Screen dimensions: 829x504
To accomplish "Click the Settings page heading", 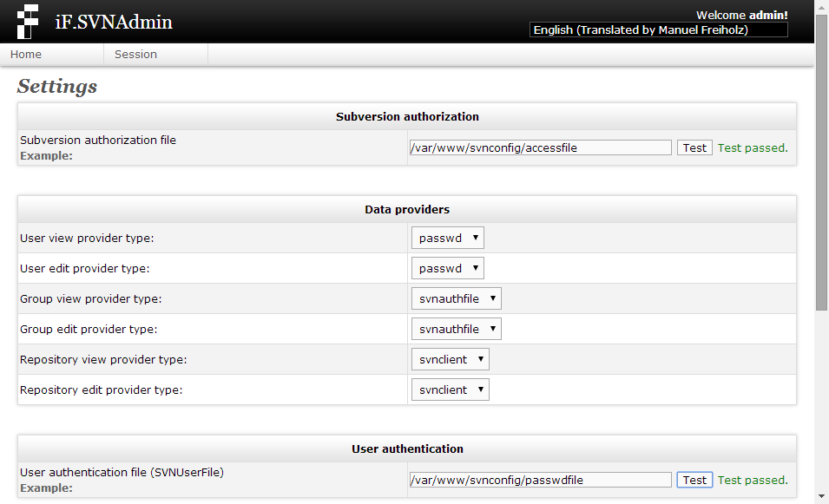I will [57, 86].
